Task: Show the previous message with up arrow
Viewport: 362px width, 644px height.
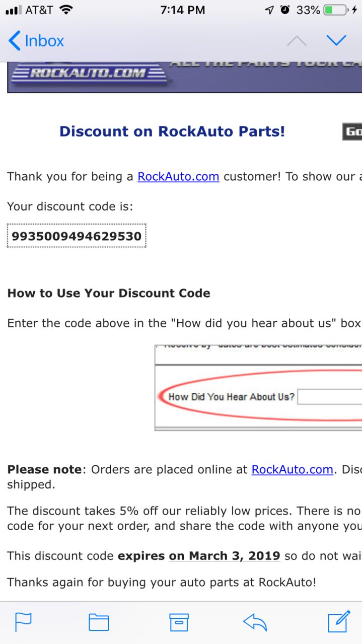Action: point(297,41)
